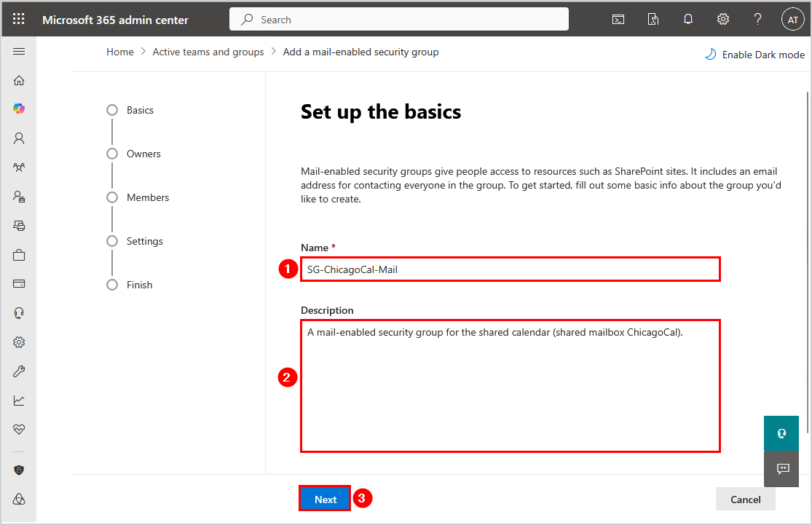Viewport: 812px width, 525px height.
Task: Open the Support headset icon in sidebar
Action: (19, 312)
